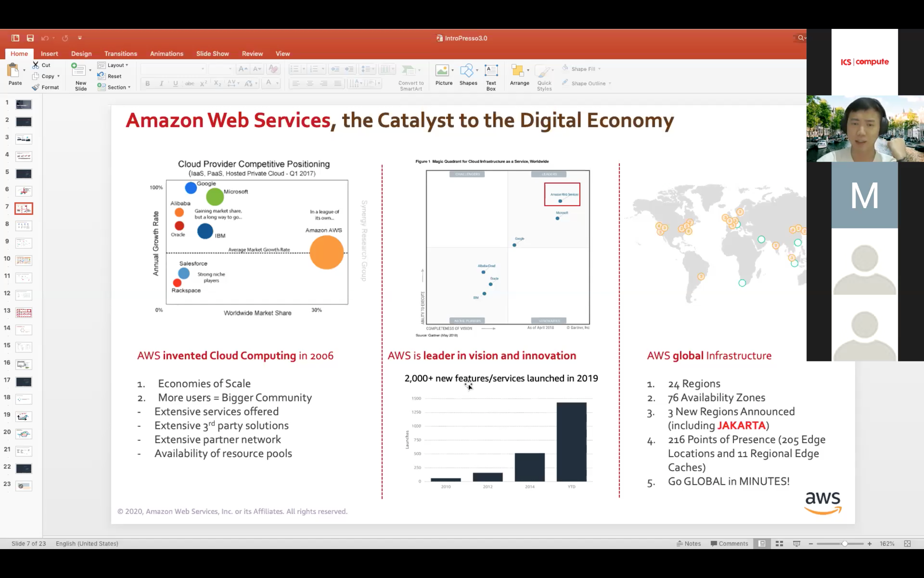Click the Paste clipboard icon
The image size is (924, 578).
click(13, 70)
